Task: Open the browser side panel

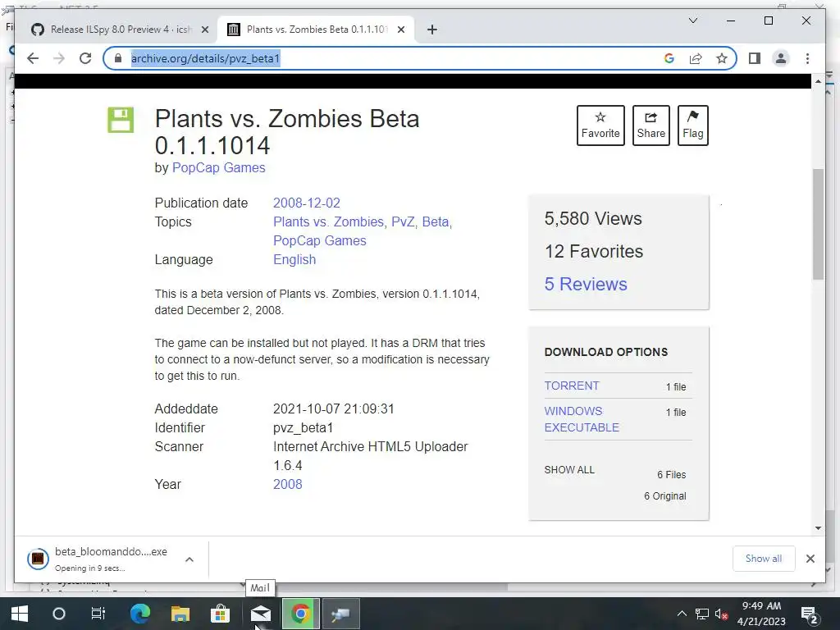Action: pos(755,58)
